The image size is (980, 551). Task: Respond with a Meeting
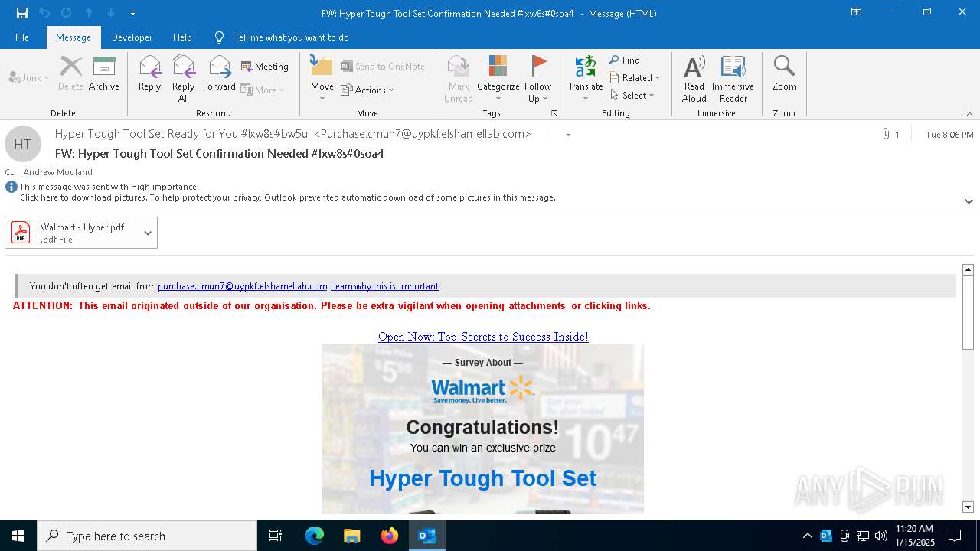265,67
